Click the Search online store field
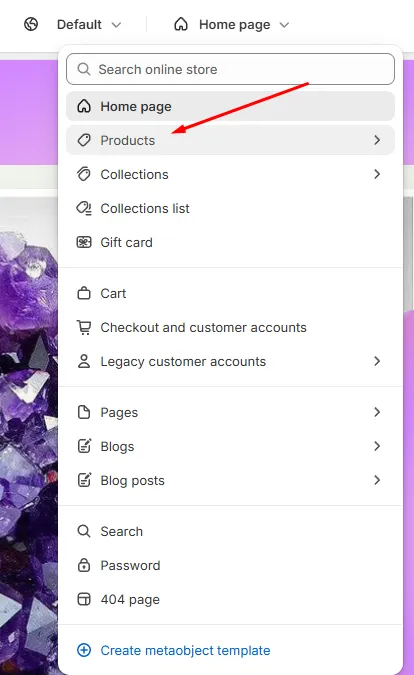Screen dimensions: 414x675 (x=230, y=69)
